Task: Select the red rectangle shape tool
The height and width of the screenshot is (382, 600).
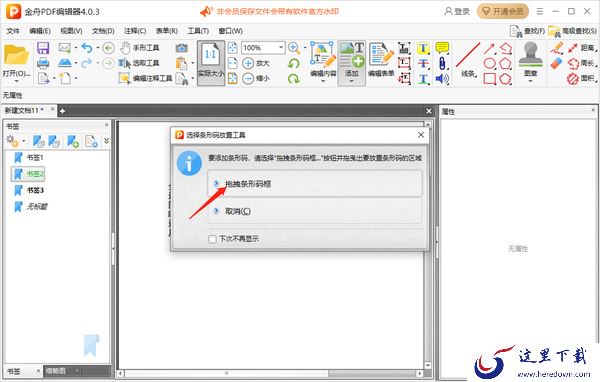Action: 490,79
